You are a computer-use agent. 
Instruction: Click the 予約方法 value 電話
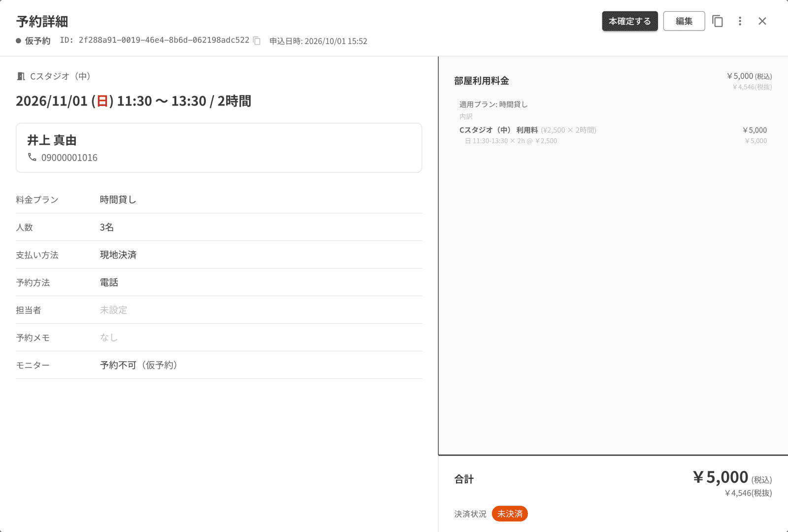[x=109, y=282]
